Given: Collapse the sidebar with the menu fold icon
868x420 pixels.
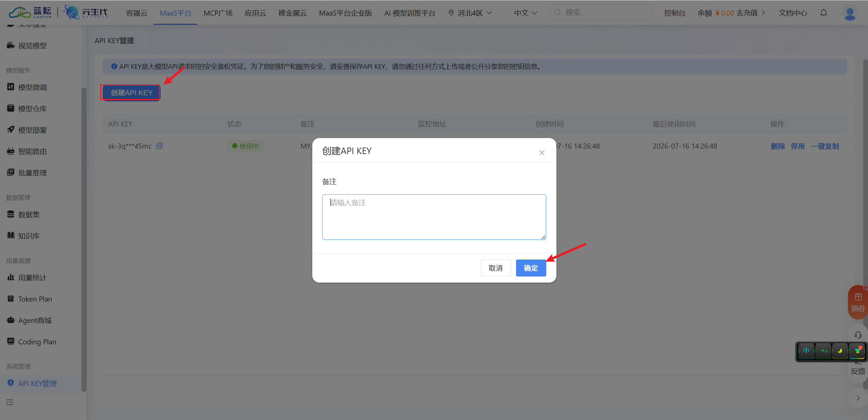Looking at the screenshot, I should pos(10,402).
